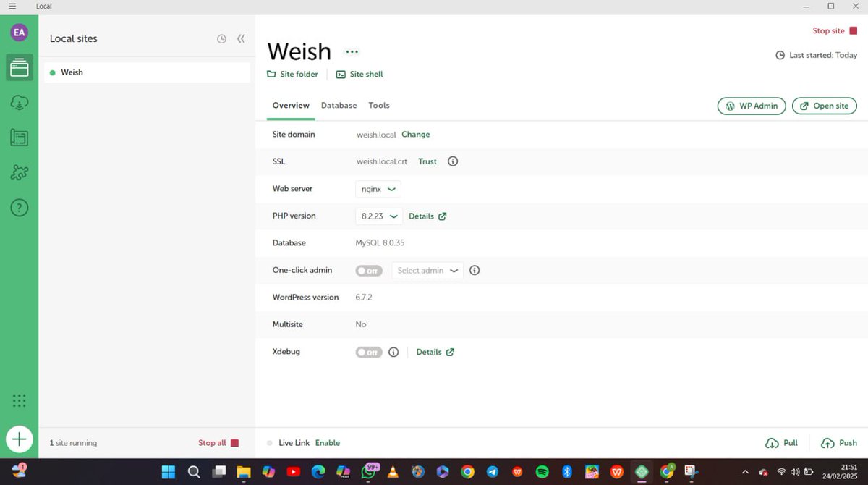
Task: Click the 1 site running status text
Action: pyautogui.click(x=73, y=443)
